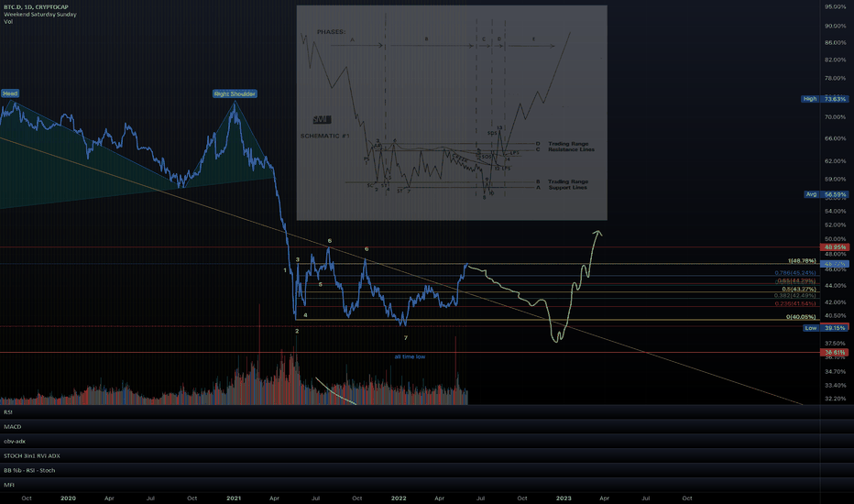Click 78.00% on the price axis
This screenshot has width=854, height=504.
point(835,78)
